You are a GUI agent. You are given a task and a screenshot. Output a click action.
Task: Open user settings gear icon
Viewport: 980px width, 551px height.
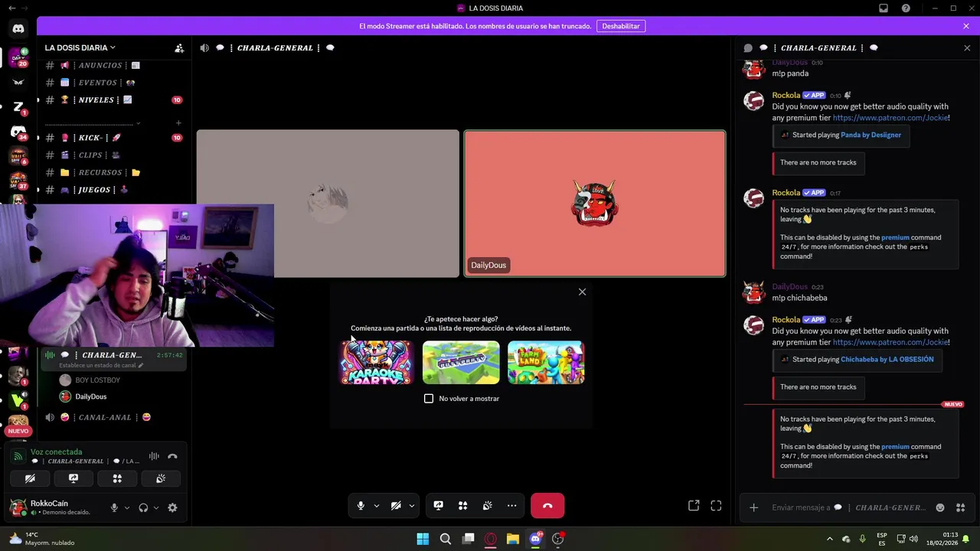(x=172, y=507)
